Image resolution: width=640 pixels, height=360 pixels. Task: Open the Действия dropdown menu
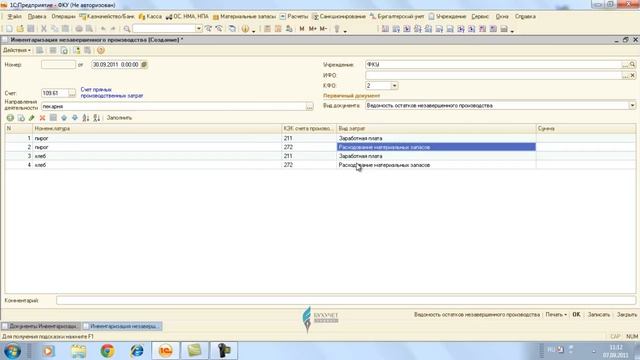point(17,50)
